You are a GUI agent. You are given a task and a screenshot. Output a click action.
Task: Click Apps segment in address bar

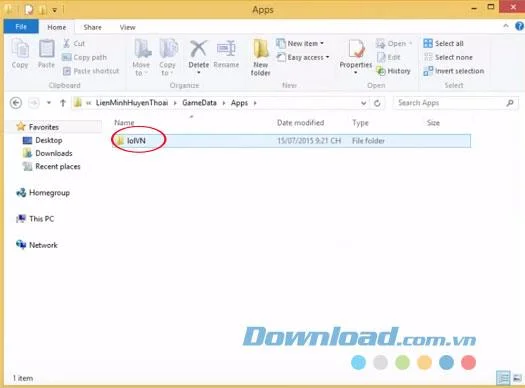coord(239,103)
